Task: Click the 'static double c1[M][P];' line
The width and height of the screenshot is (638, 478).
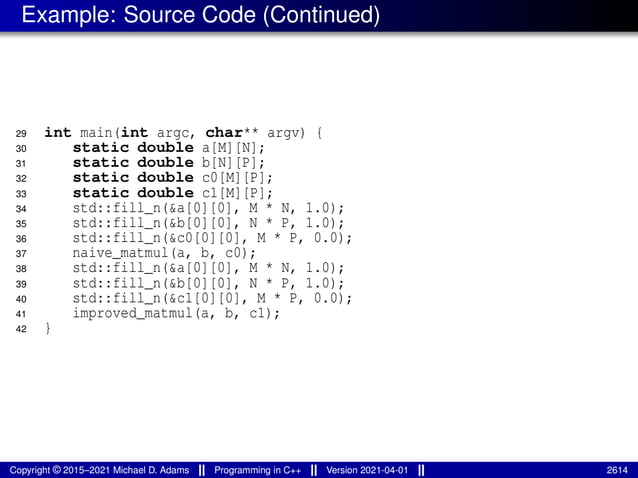Action: click(x=173, y=193)
